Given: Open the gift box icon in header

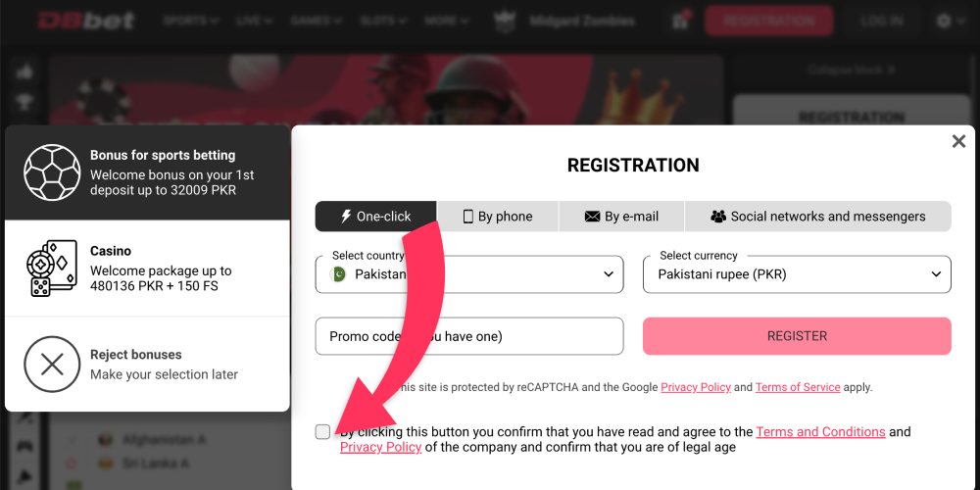Looking at the screenshot, I should pos(679,20).
